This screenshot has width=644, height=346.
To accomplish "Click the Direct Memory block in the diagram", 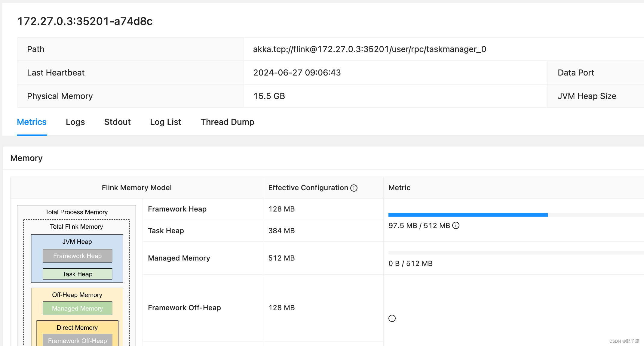I will [x=77, y=328].
